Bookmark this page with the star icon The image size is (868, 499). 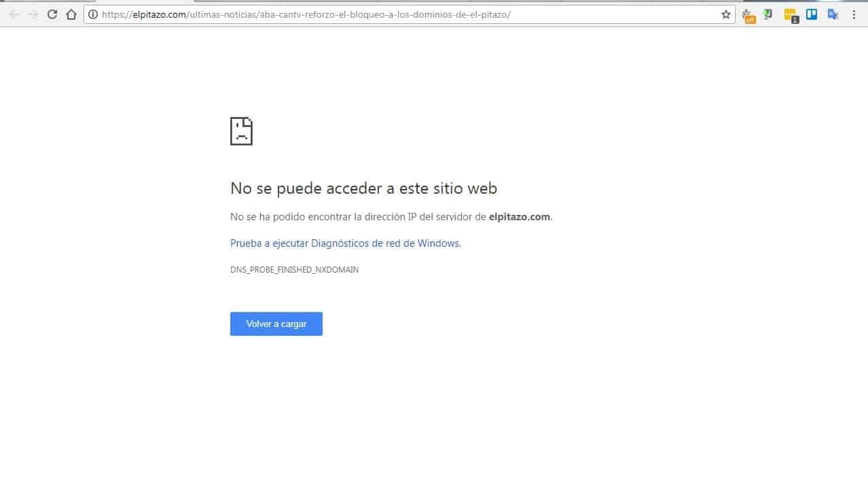(x=726, y=14)
